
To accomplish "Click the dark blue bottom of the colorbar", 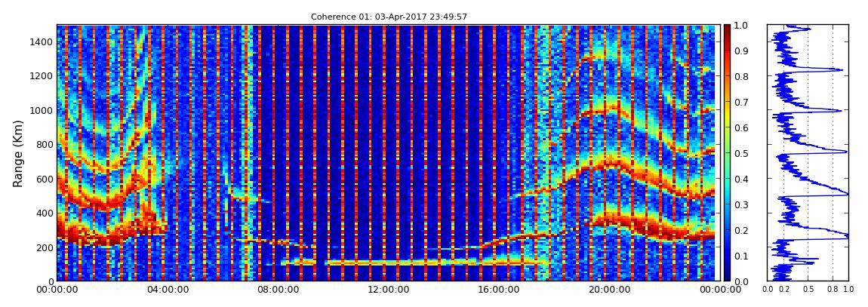I will tap(727, 277).
